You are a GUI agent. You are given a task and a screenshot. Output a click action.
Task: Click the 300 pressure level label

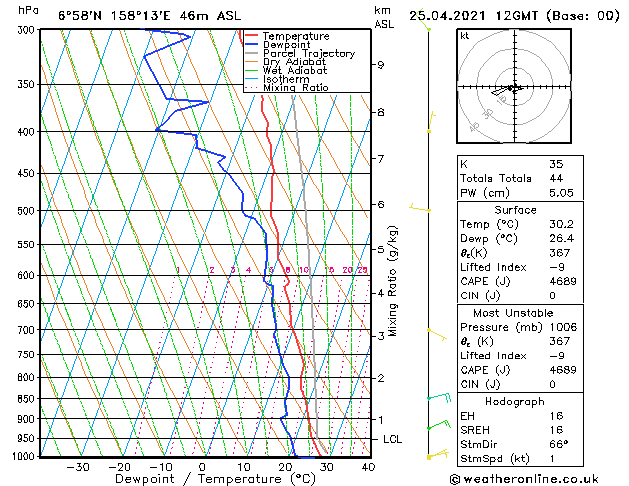pyautogui.click(x=28, y=30)
